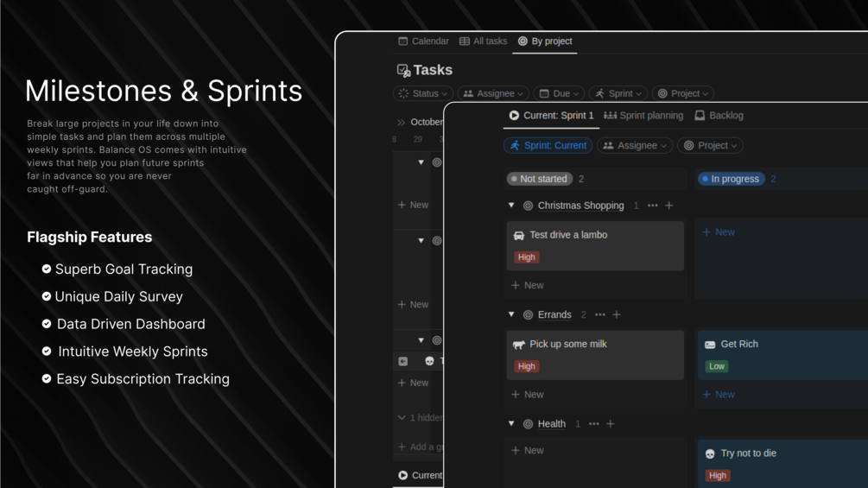Click High tag on Pick up some milk
This screenshot has height=488, width=868.
tap(527, 365)
